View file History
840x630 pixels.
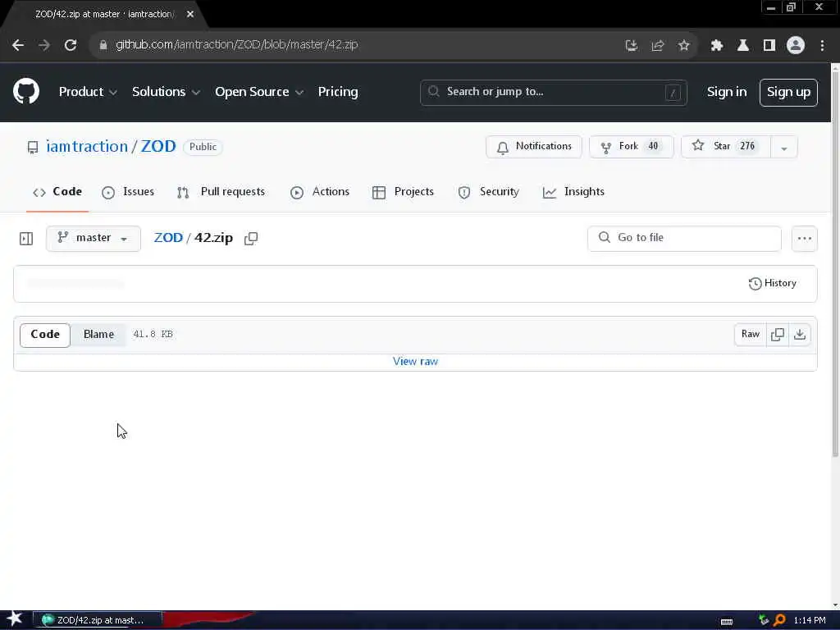coord(772,283)
